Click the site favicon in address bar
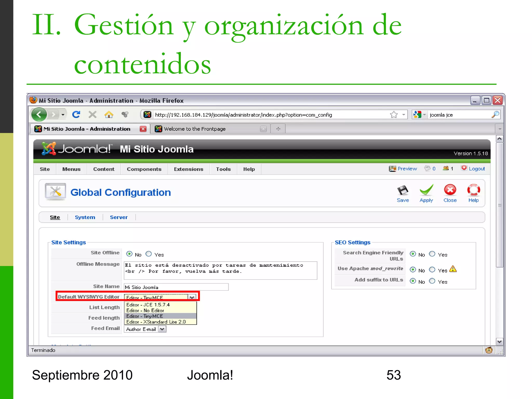532x399 pixels. coord(147,115)
